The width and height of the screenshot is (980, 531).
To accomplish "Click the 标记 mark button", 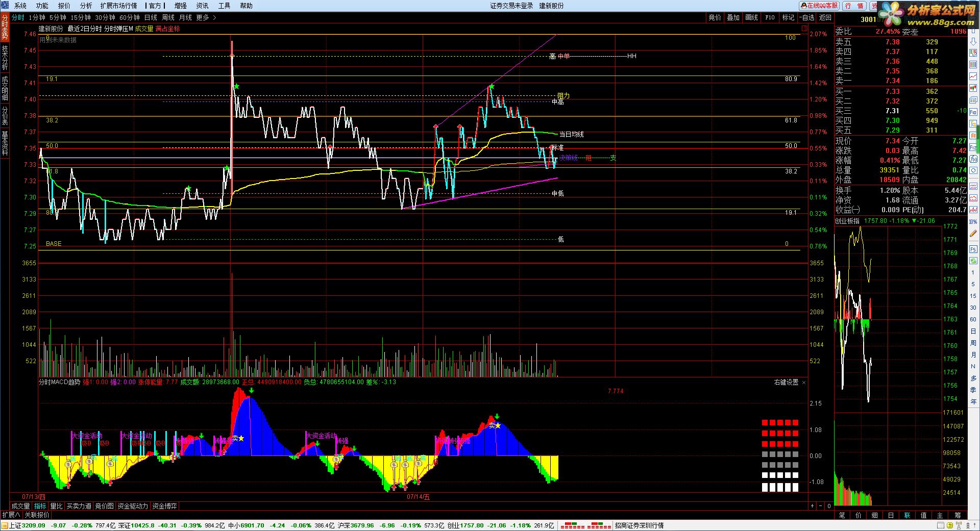I will click(788, 17).
